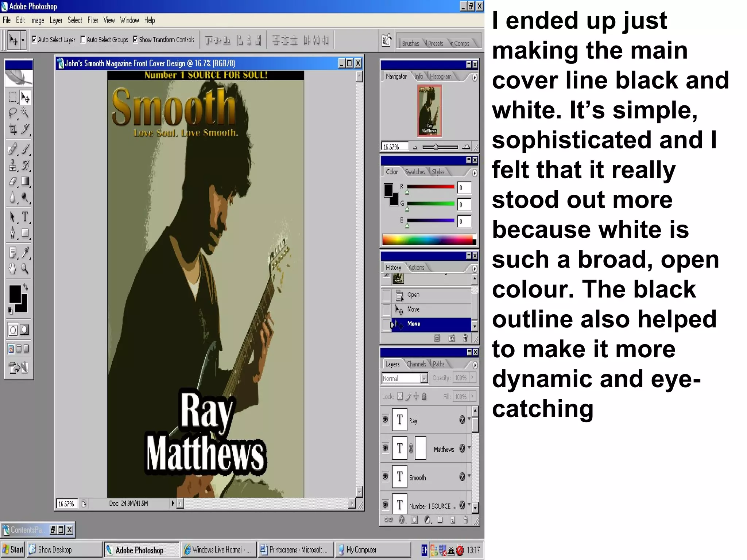Screen dimensions: 747x560
Task: Open the tool preset picker arrow
Action: [23, 40]
